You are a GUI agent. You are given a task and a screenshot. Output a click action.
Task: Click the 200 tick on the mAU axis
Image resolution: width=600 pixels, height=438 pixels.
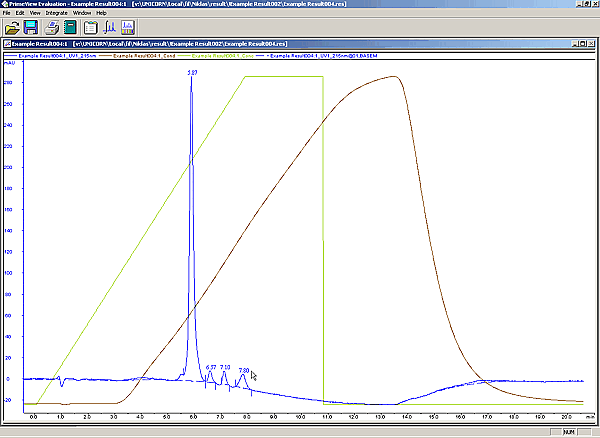8,168
